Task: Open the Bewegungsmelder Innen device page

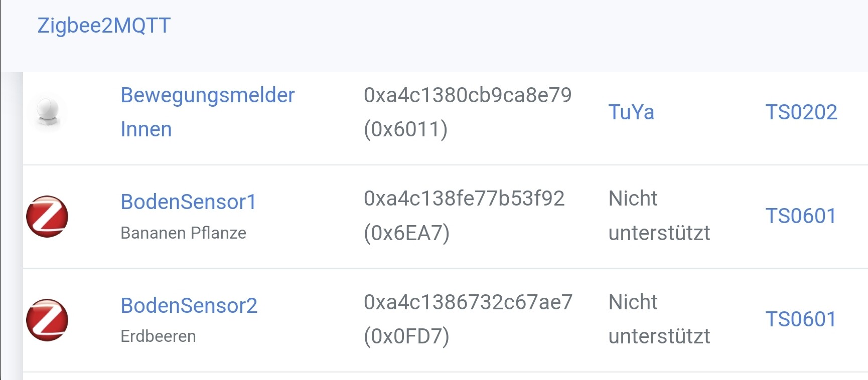Action: tap(207, 112)
